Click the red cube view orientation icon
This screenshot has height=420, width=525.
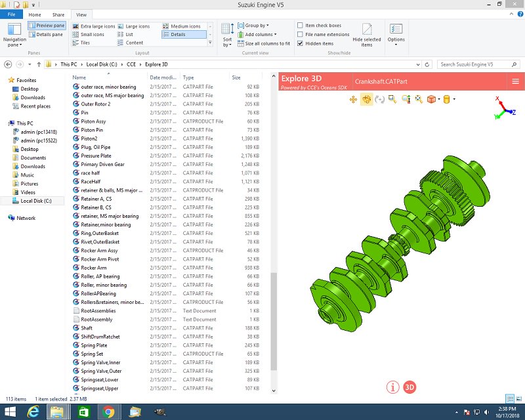431,100
